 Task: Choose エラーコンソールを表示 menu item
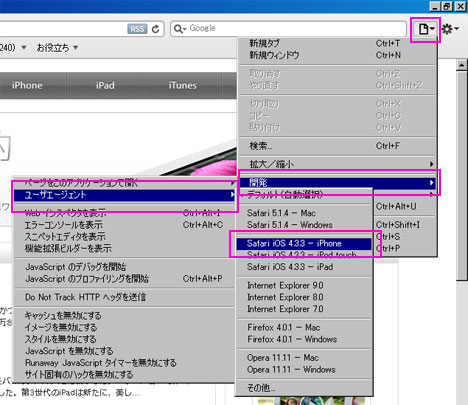pos(125,225)
